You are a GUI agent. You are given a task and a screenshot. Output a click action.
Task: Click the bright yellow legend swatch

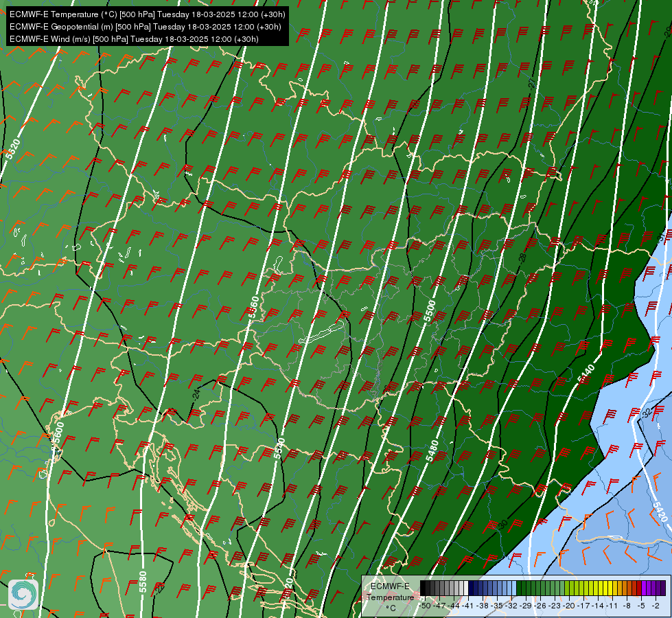point(605,588)
